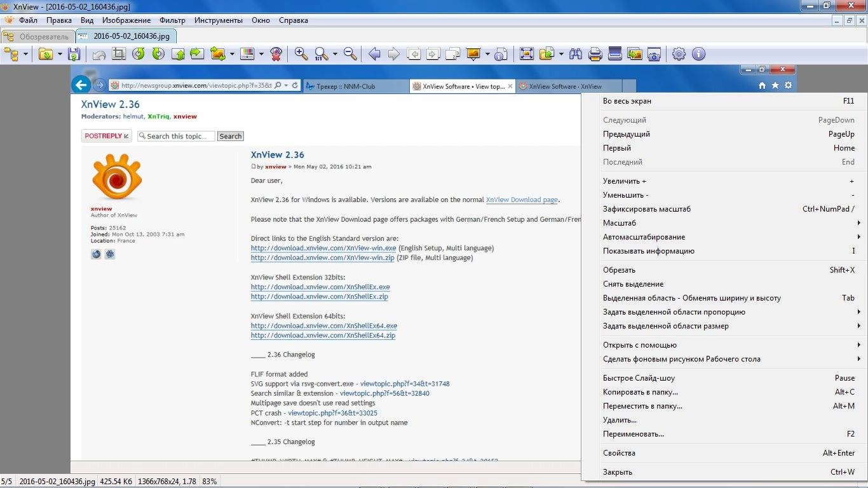Click the Zoom in magnifier icon

point(301,55)
